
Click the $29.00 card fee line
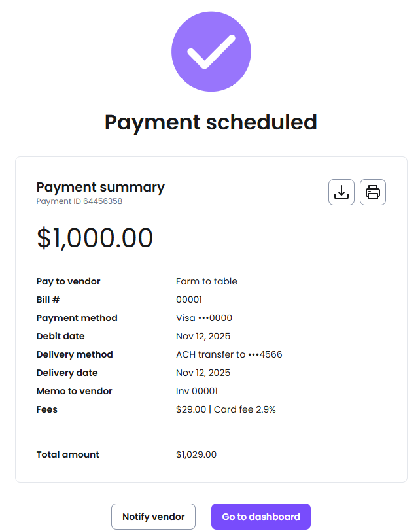[226, 409]
